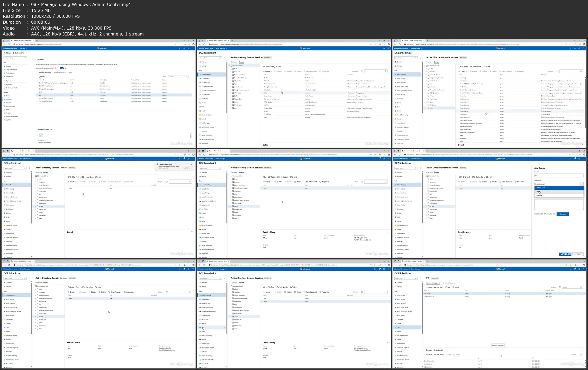Click the Search Settings input box
The height and width of the screenshot is (370, 588).
point(15,58)
